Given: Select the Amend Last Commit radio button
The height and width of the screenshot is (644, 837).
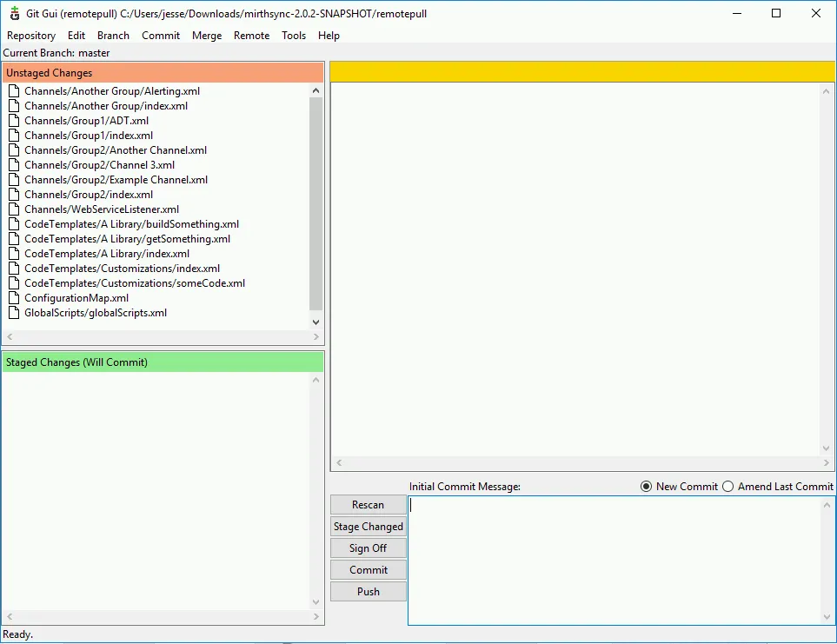Looking at the screenshot, I should (x=727, y=486).
